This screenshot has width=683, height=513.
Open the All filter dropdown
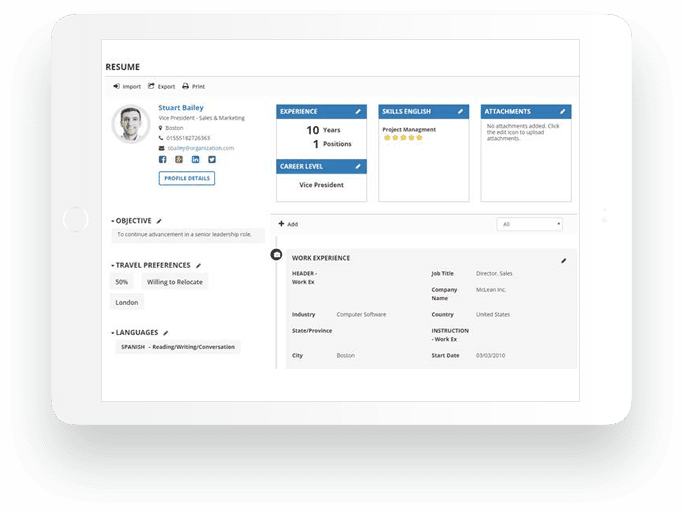530,224
